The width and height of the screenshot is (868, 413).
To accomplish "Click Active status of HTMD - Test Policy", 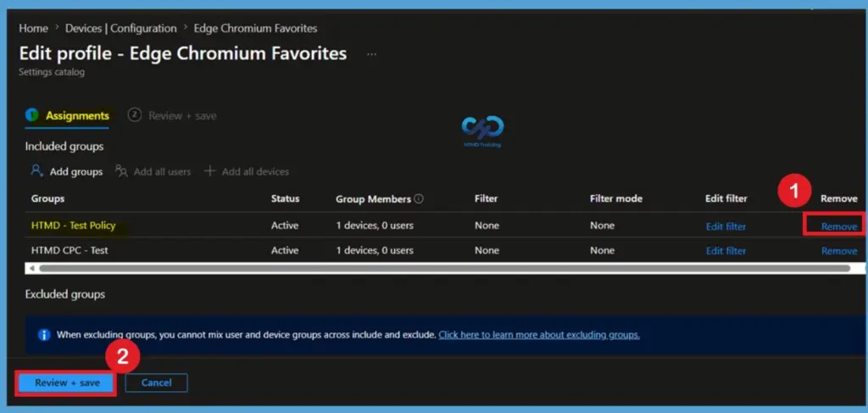I will pos(285,226).
